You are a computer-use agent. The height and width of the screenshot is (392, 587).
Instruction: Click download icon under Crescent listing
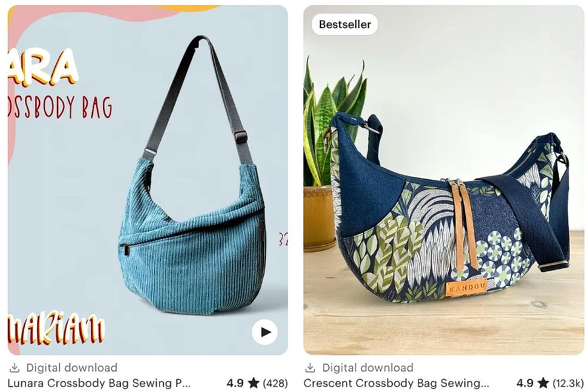310,367
